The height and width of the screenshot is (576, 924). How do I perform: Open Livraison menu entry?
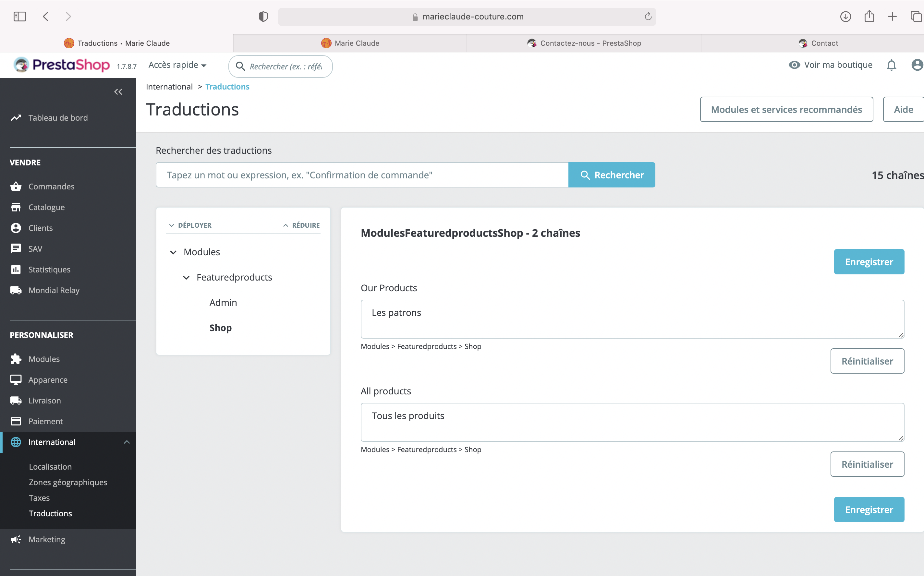pos(44,401)
